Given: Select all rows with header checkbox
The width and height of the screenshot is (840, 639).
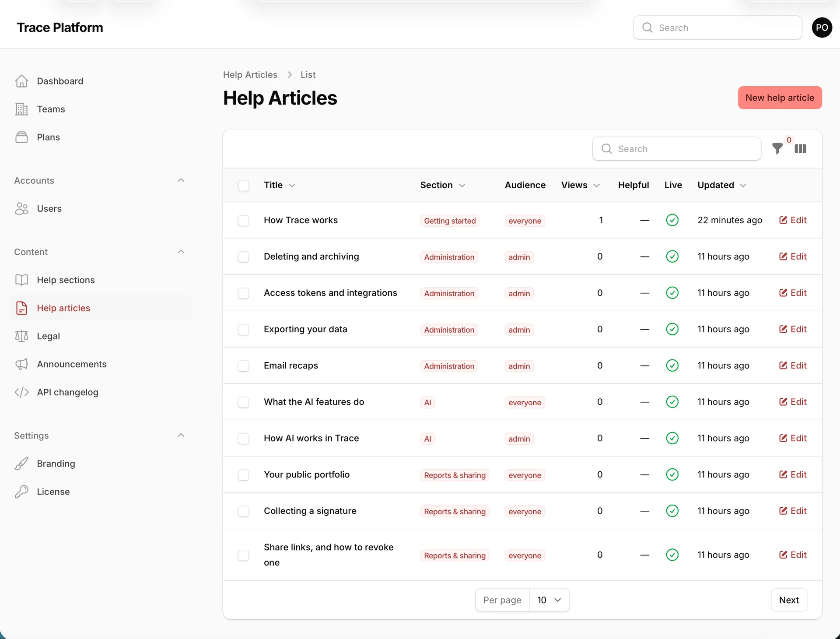Looking at the screenshot, I should coord(243,185).
